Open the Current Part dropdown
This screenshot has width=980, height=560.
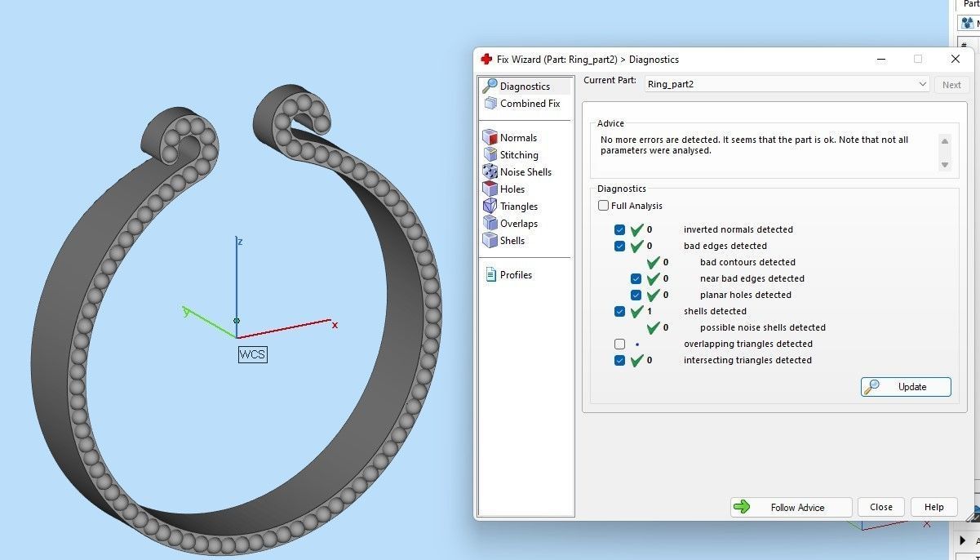787,84
